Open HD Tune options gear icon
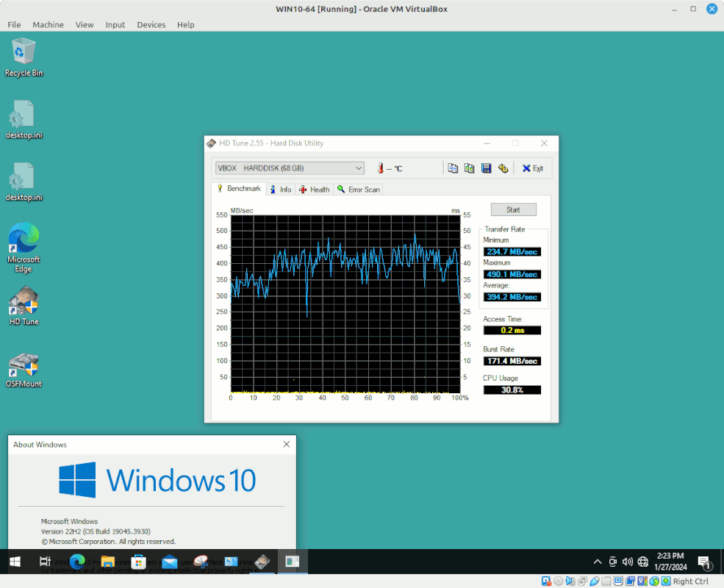 click(503, 168)
